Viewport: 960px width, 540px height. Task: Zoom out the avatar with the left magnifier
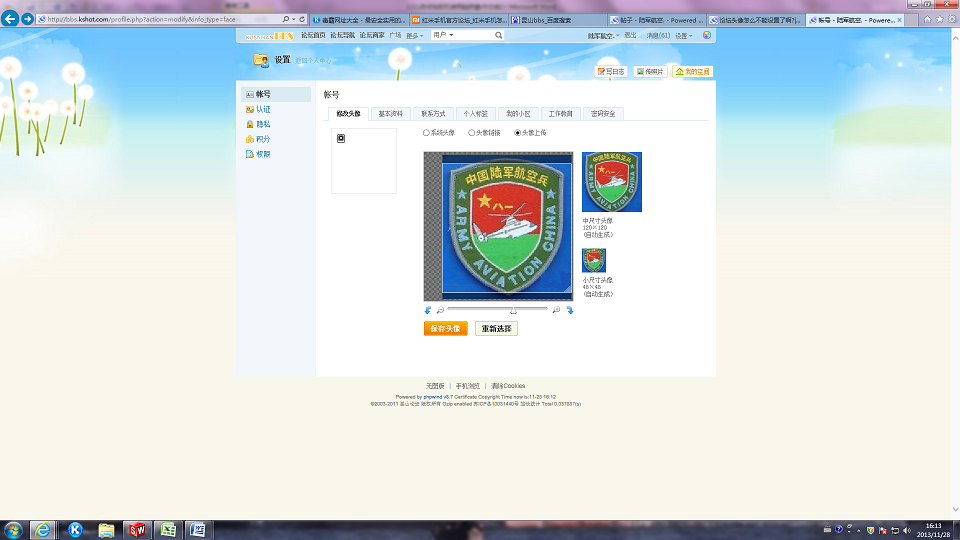point(440,310)
